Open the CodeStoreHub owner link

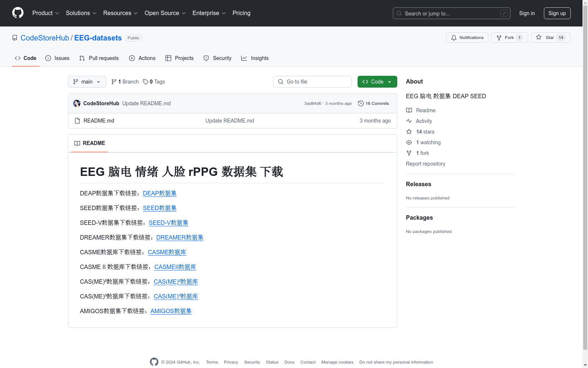(x=45, y=38)
